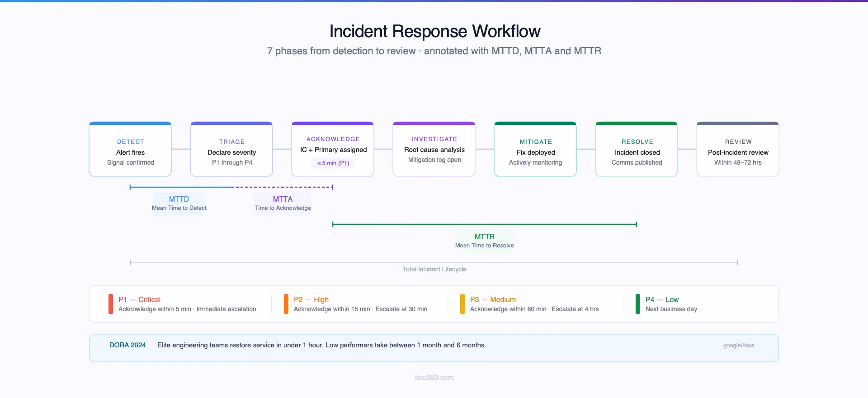Click the '≤ 5 min (P1)' badge
The image size is (868, 398).
point(333,163)
